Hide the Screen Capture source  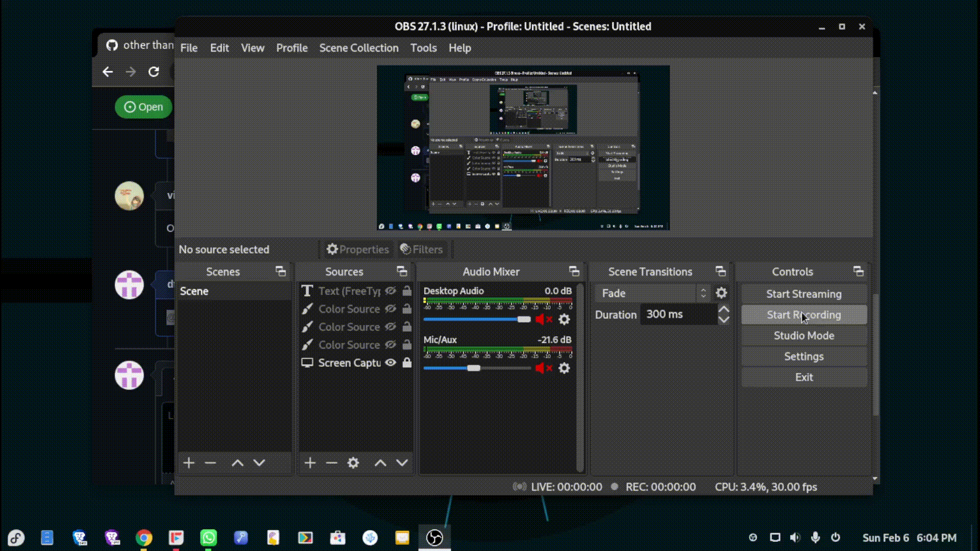391,363
